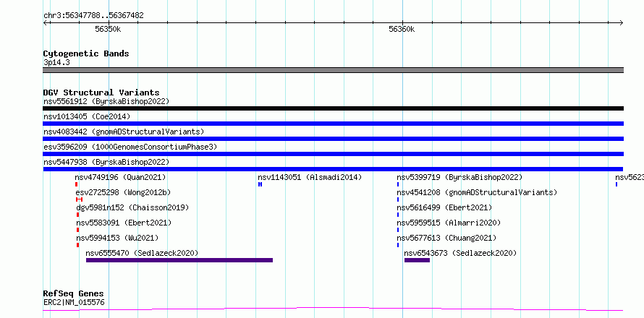Image resolution: width=644 pixels, height=318 pixels.
Task: Click the nsv4749196 (Quan2021) label
Action: tap(120, 177)
